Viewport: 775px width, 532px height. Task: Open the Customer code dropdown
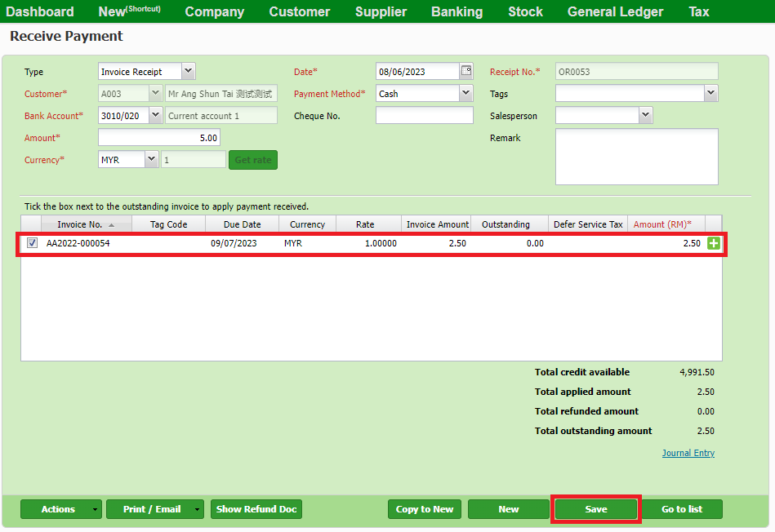click(155, 93)
